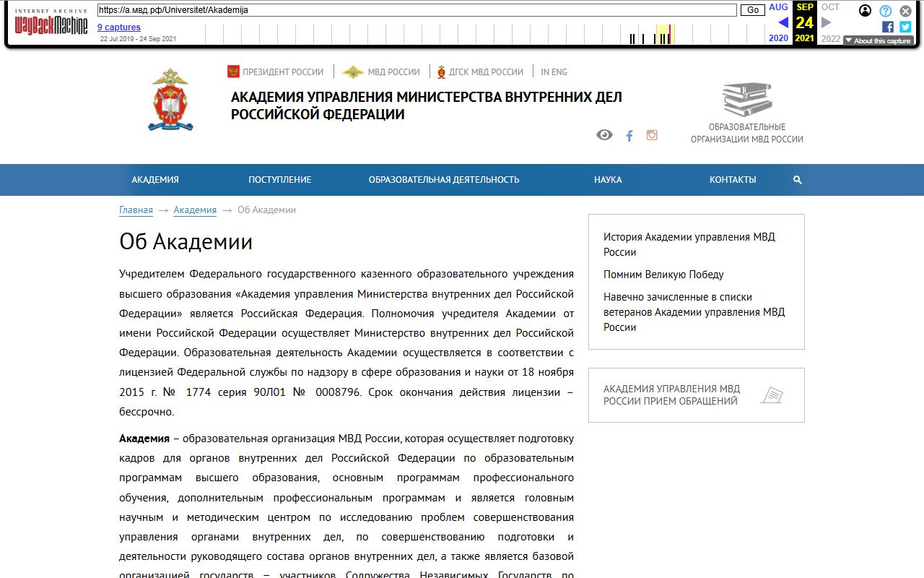This screenshot has height=578, width=924.
Task: Open Навечно зачисленные в списки ветеранов link
Action: click(694, 312)
